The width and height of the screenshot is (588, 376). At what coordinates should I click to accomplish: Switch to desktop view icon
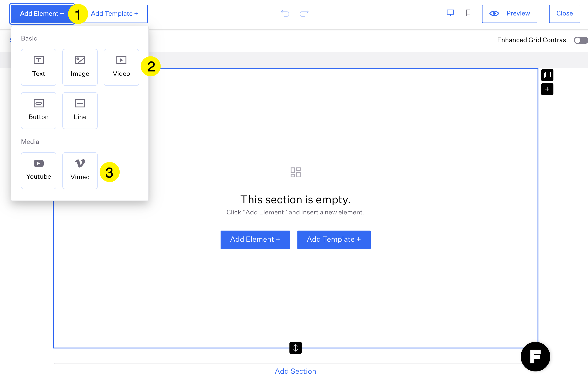pos(450,13)
